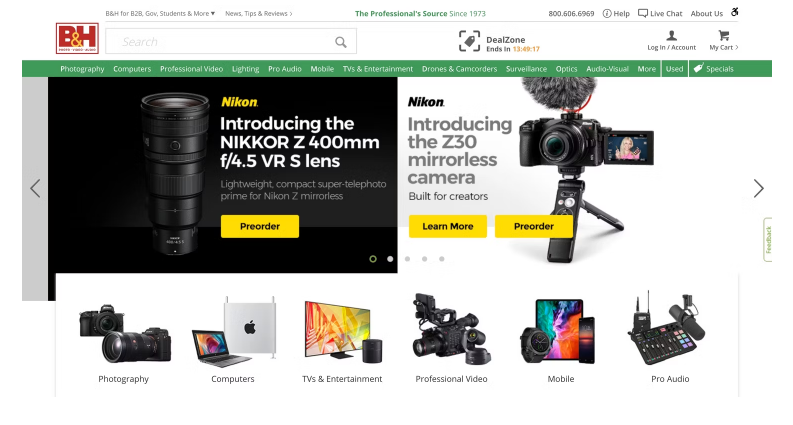Go to previous carousel slide arrow
The image size is (793, 425).
[x=35, y=188]
